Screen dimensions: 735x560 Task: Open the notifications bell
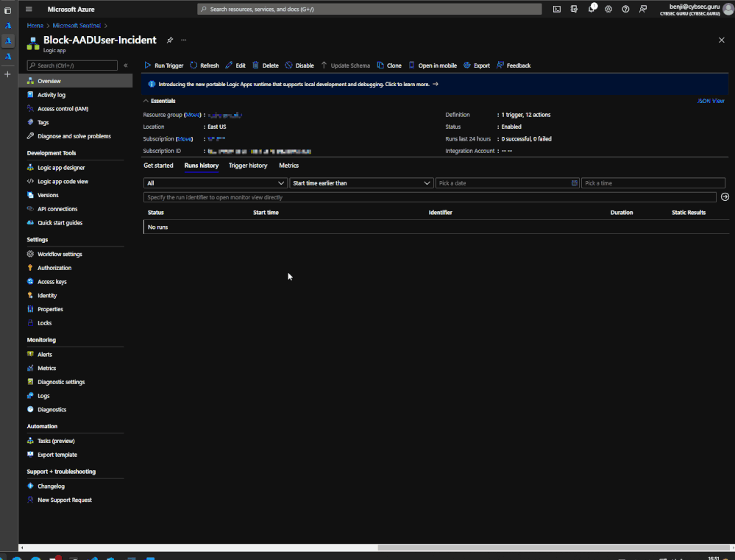click(x=592, y=9)
